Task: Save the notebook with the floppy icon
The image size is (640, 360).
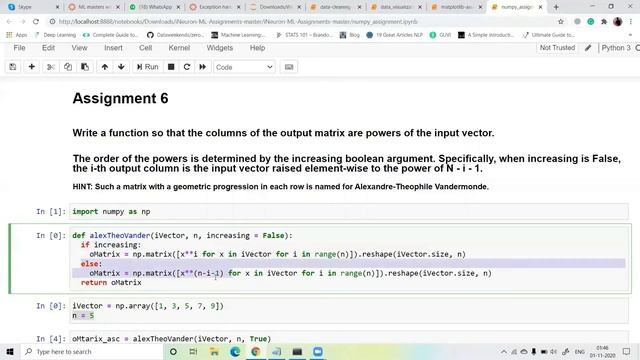Action: pos(13,67)
